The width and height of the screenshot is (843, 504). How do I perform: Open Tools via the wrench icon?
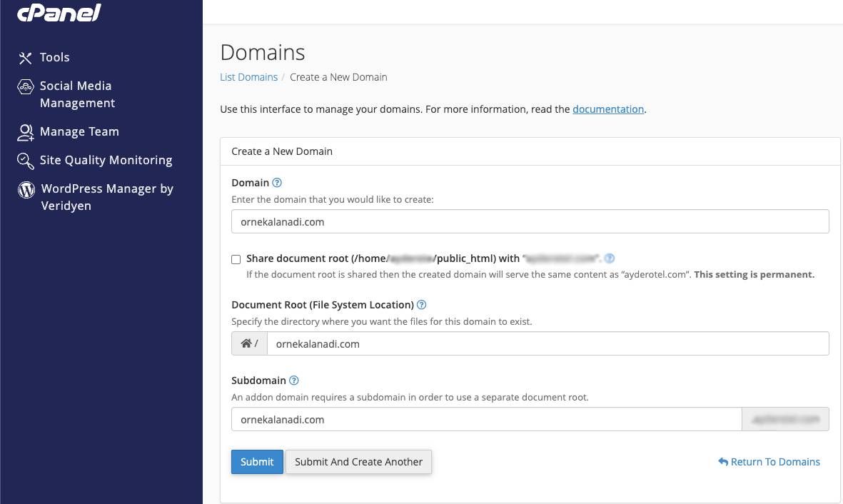click(25, 58)
